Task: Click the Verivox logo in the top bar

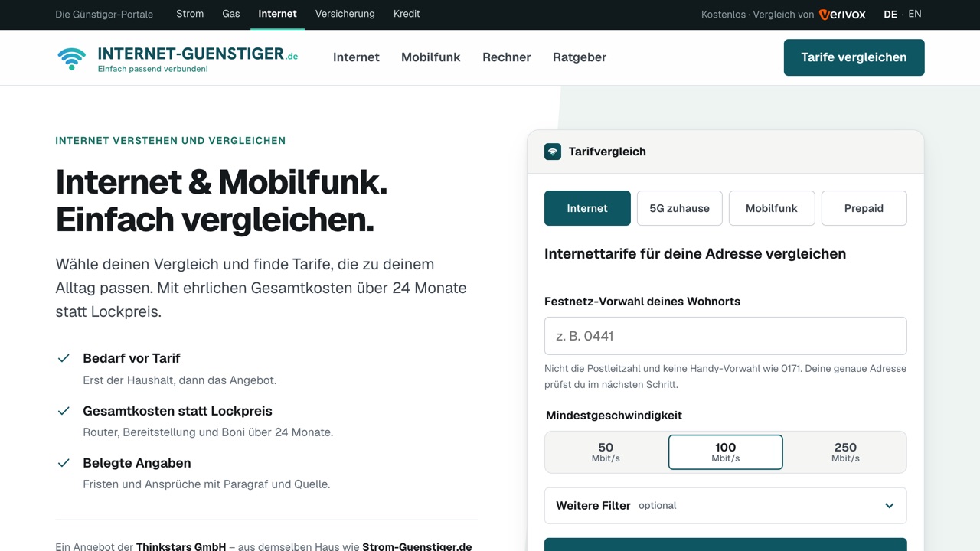Action: pos(842,15)
